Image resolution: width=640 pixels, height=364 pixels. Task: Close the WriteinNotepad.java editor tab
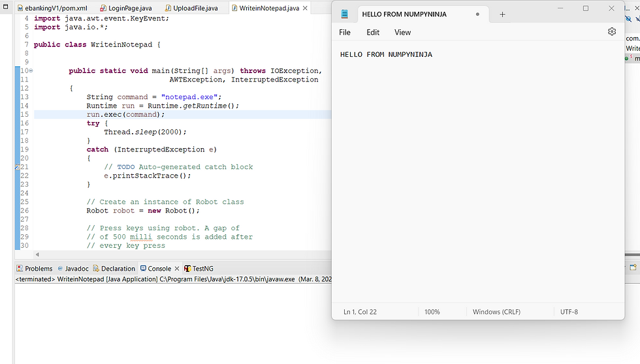(305, 8)
